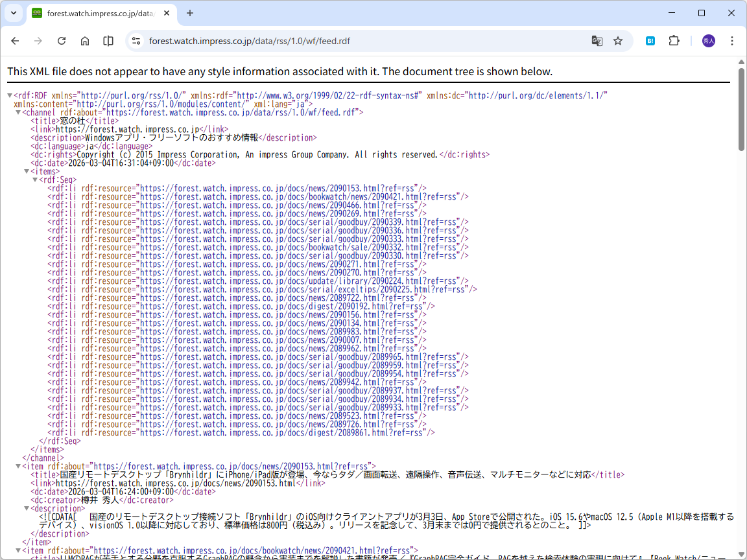Open the tab search dropdown
The width and height of the screenshot is (747, 560).
coord(14,14)
